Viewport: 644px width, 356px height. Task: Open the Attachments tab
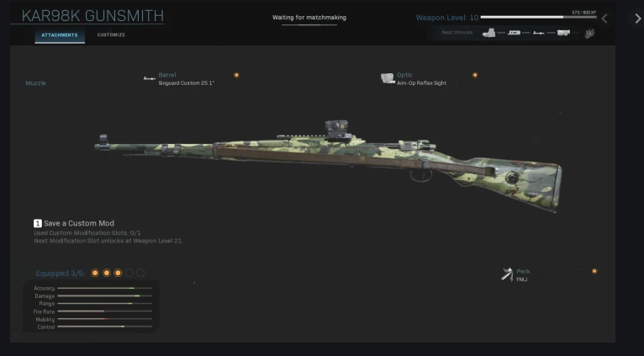[60, 35]
